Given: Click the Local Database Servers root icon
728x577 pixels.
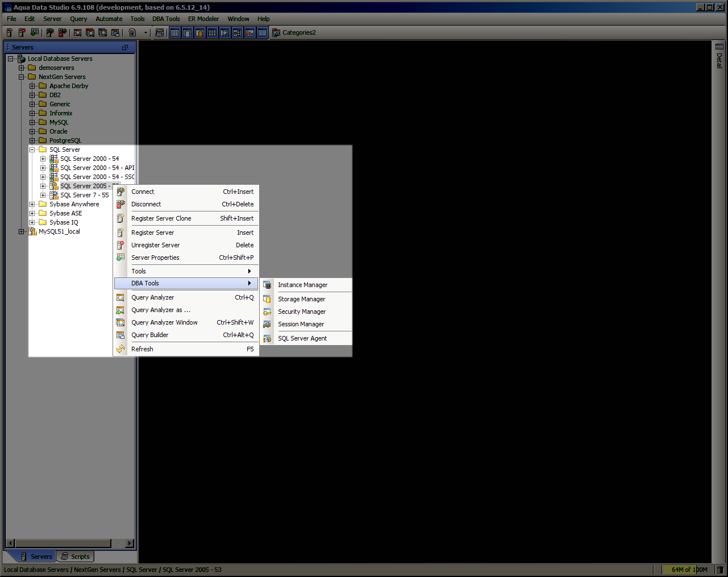Looking at the screenshot, I should 22,59.
